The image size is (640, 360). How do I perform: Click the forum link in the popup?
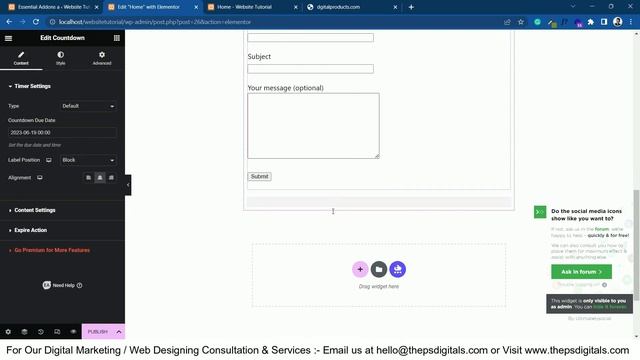[602, 229]
